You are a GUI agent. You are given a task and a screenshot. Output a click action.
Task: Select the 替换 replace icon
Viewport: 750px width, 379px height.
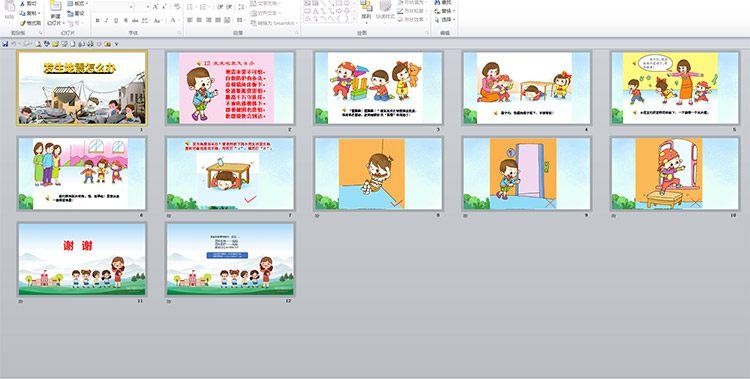444,11
